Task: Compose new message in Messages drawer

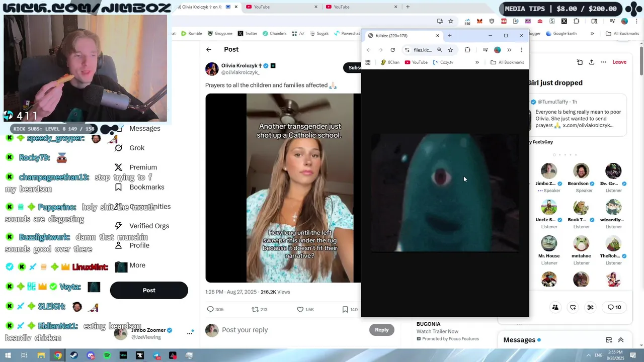Action: click(609, 340)
